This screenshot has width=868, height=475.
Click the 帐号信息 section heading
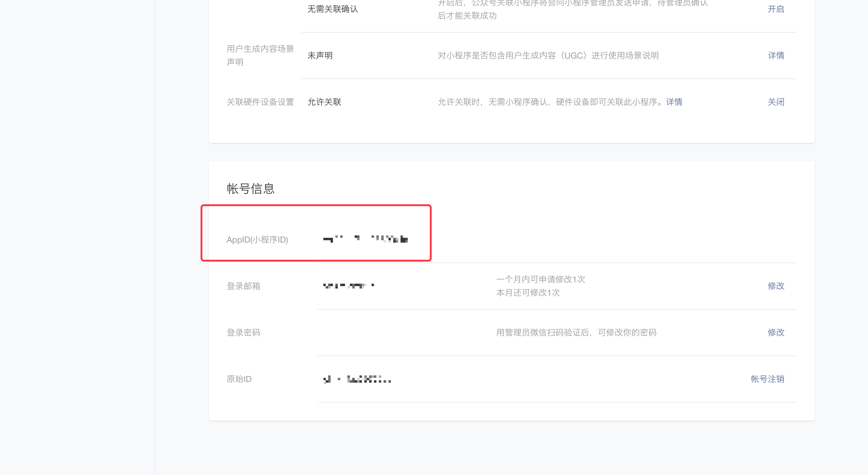[250, 188]
